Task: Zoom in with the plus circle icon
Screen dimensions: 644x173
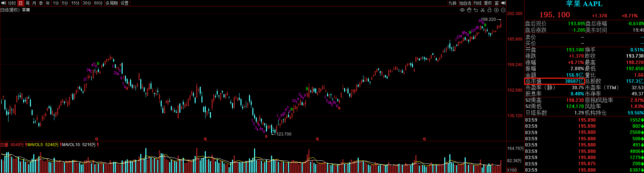Action: click(496, 10)
